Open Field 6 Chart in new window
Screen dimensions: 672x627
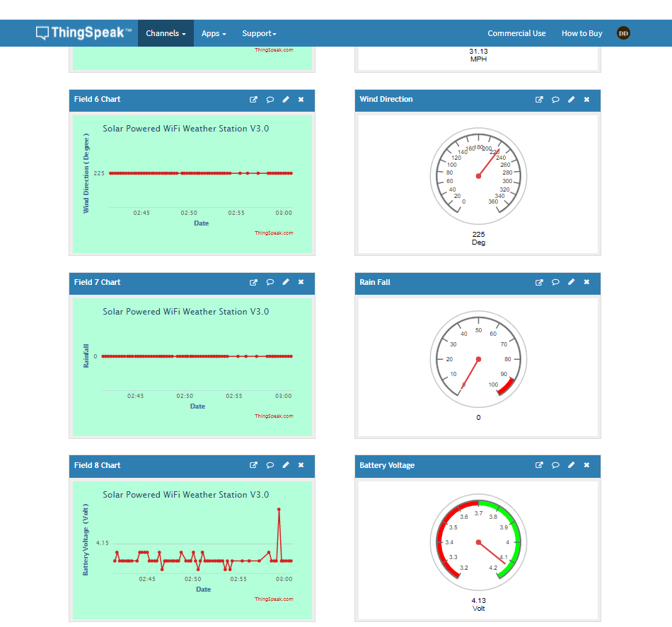click(x=254, y=100)
